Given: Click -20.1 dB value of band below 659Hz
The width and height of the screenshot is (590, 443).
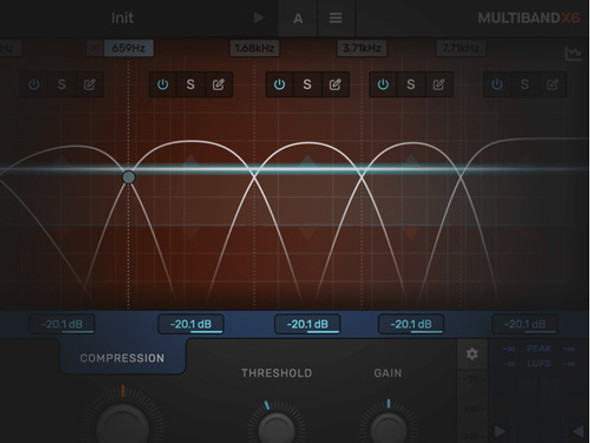Looking at the screenshot, I should (x=62, y=324).
